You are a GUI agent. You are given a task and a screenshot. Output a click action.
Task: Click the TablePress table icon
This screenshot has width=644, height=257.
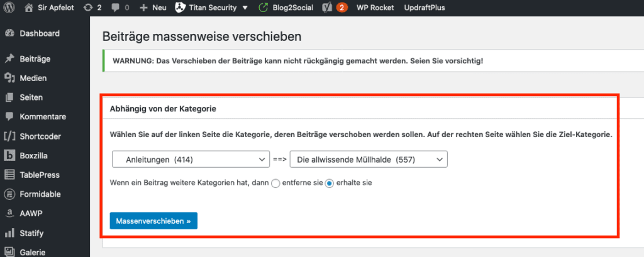(9, 175)
